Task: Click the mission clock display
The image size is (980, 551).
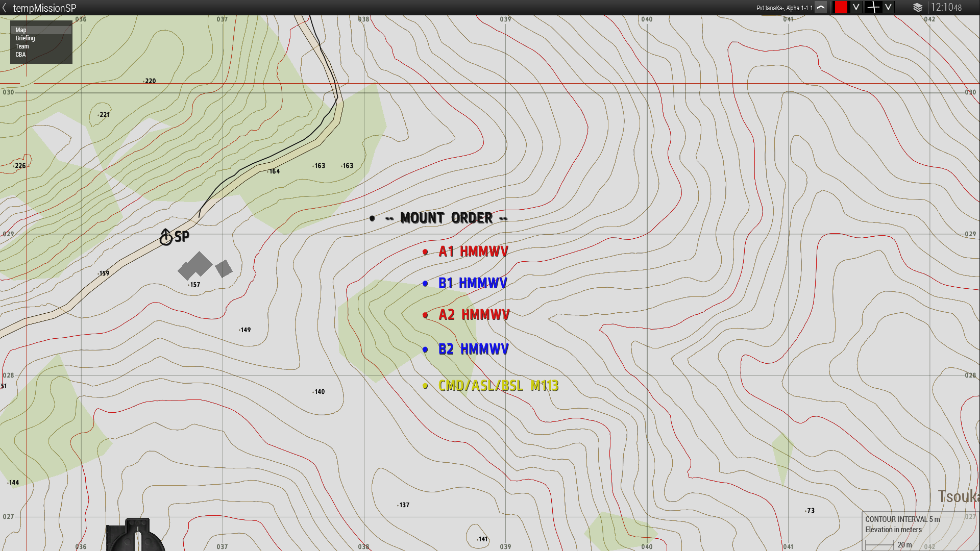Action: [946, 8]
